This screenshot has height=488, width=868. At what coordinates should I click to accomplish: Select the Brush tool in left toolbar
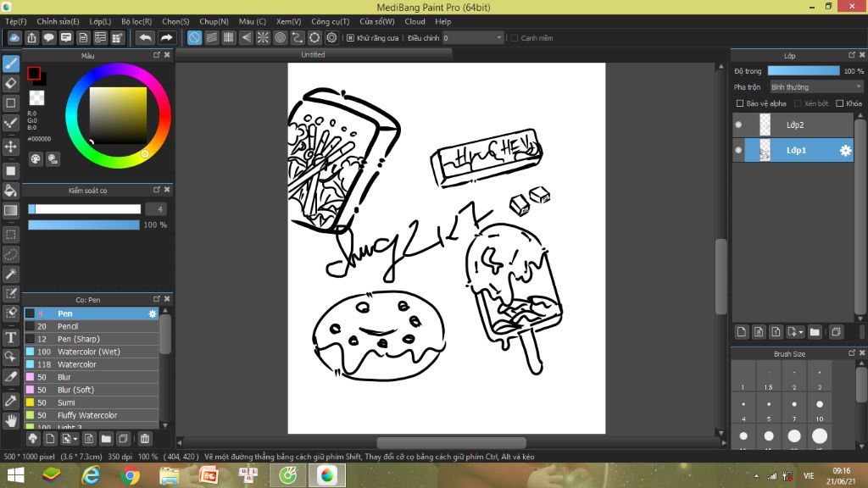point(11,64)
